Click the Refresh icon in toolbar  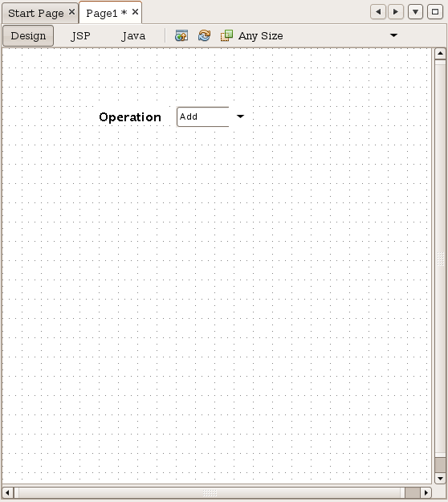point(204,35)
